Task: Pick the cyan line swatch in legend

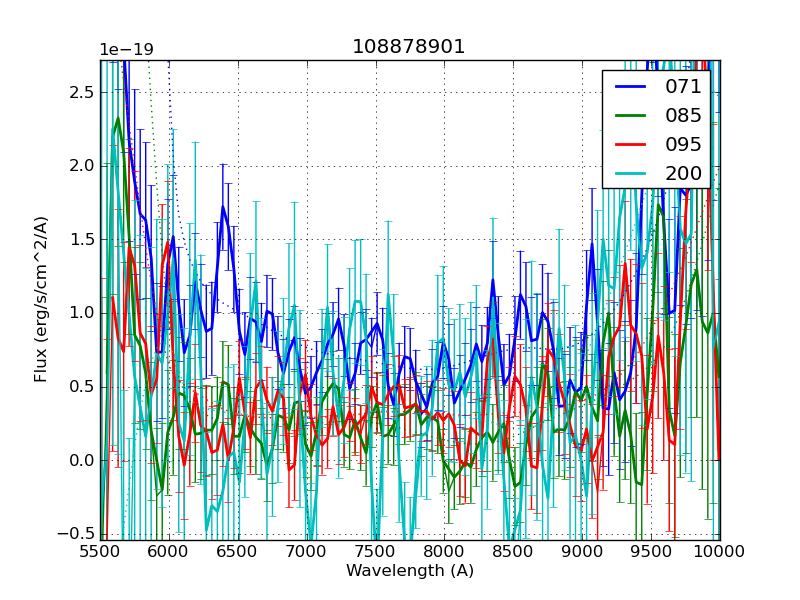Action: pos(633,174)
